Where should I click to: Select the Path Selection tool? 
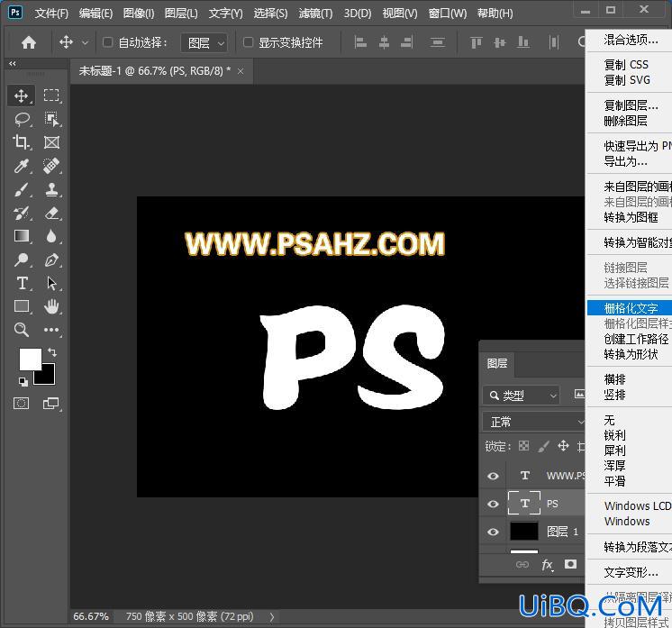(x=51, y=283)
